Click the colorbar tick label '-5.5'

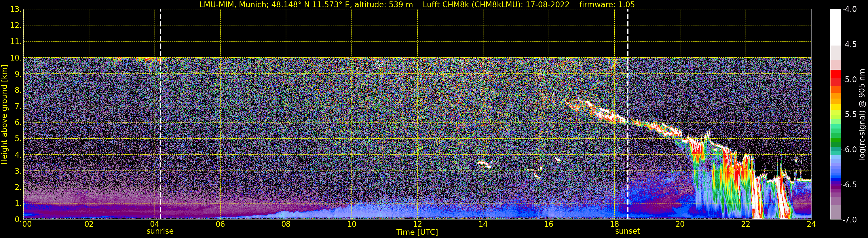(850, 115)
